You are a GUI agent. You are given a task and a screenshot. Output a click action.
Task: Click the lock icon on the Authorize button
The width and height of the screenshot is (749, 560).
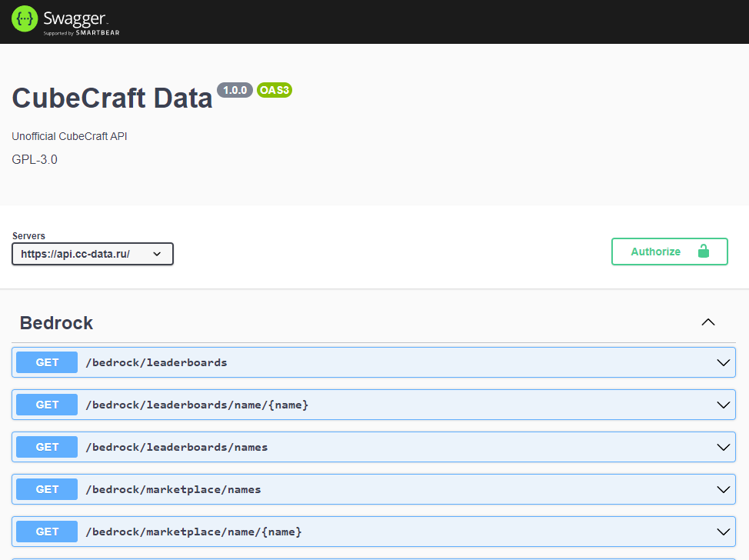point(703,252)
